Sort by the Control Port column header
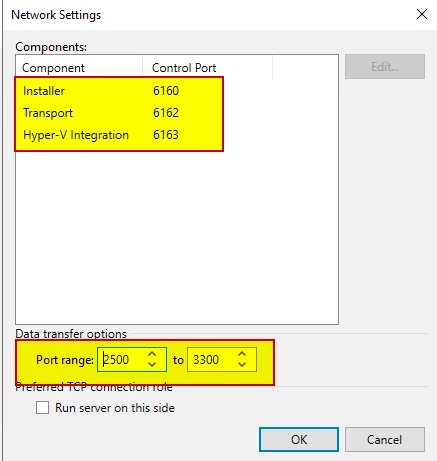 coord(207,68)
